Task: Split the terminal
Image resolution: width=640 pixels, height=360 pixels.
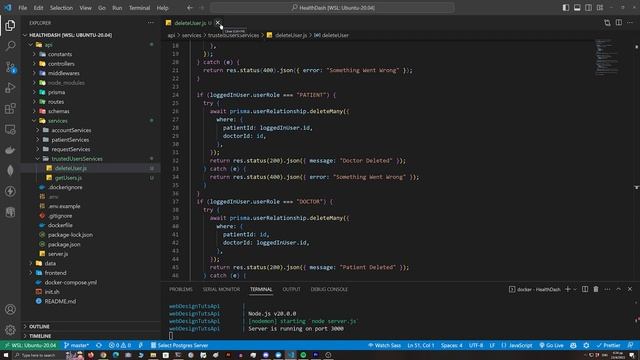Action: click(x=585, y=289)
